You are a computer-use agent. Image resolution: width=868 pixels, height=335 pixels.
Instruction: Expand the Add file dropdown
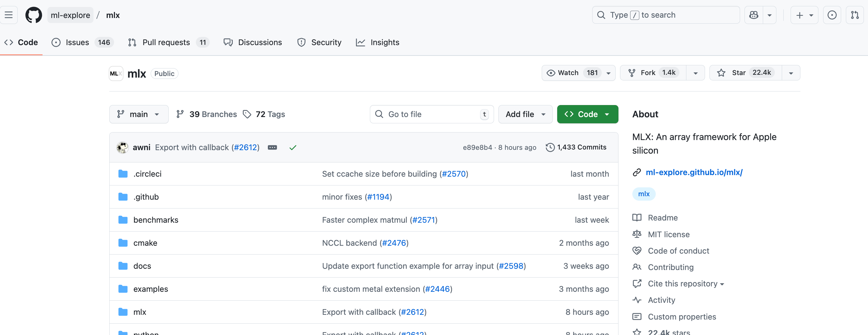pyautogui.click(x=525, y=114)
